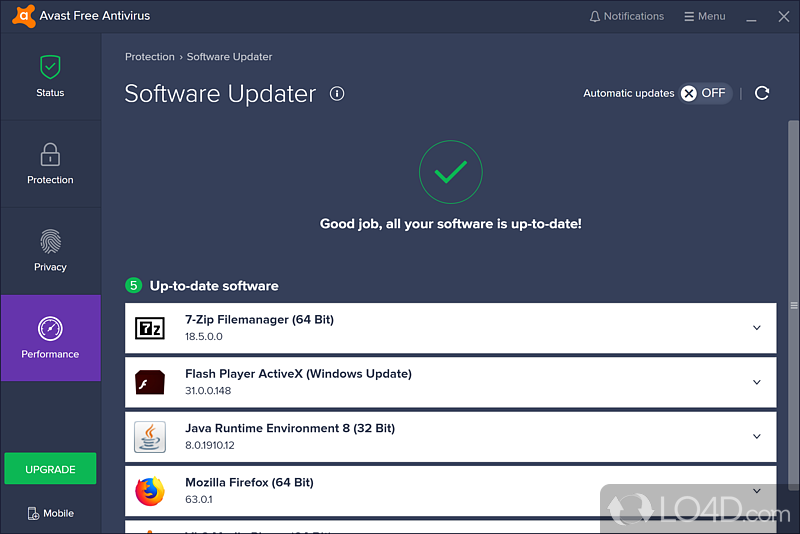The height and width of the screenshot is (534, 800).
Task: Click the green UPGRADE button
Action: (x=51, y=469)
